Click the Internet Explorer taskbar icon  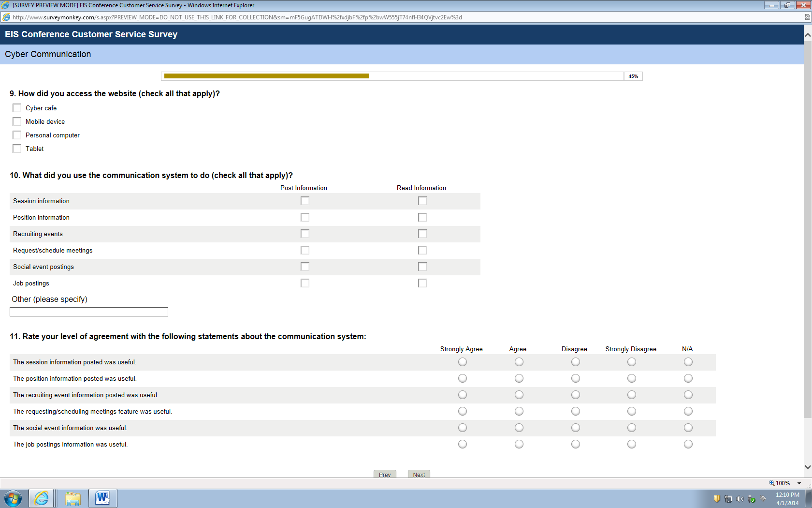click(x=42, y=498)
